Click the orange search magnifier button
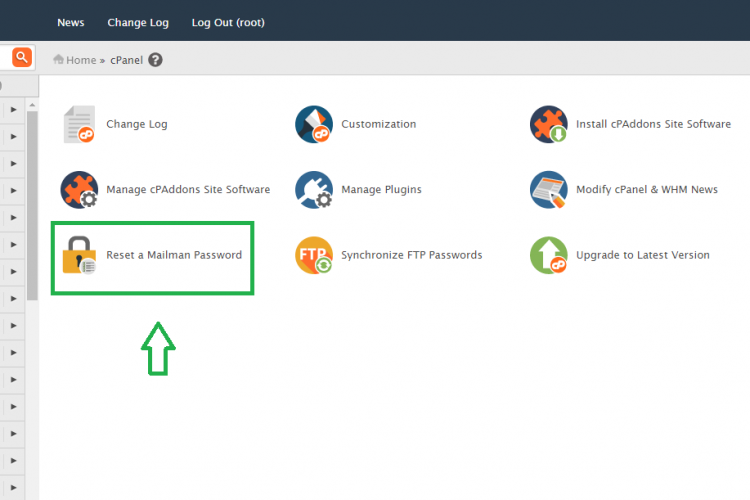The height and width of the screenshot is (500, 750). [22, 57]
